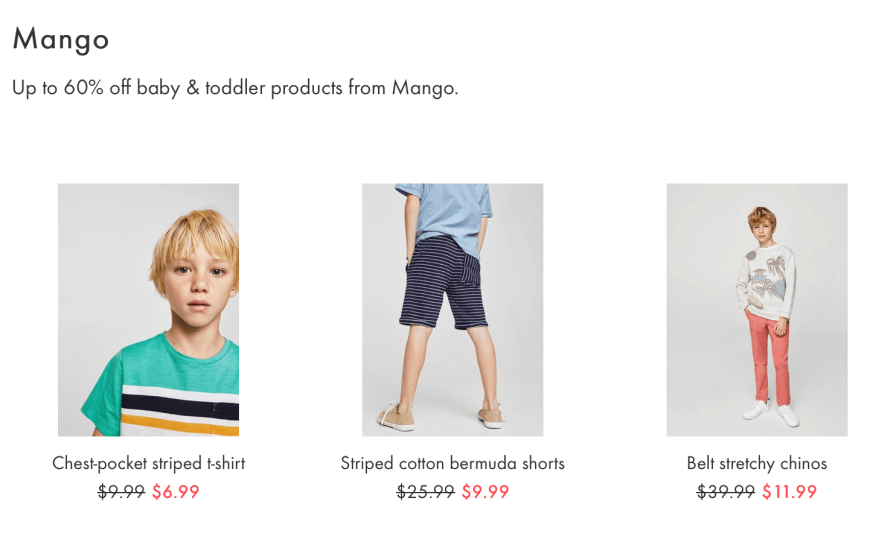Click the green striped t-shirt in photo

click(x=166, y=389)
